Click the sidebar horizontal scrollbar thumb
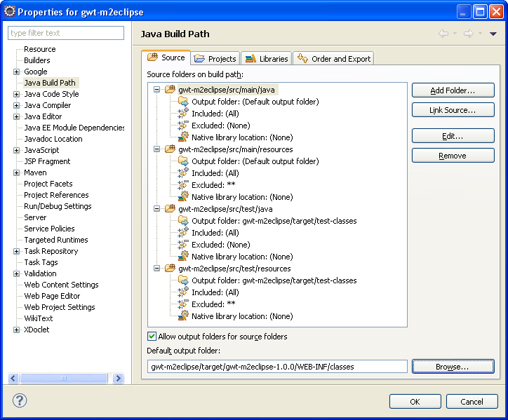The height and width of the screenshot is (420, 508). point(64,378)
